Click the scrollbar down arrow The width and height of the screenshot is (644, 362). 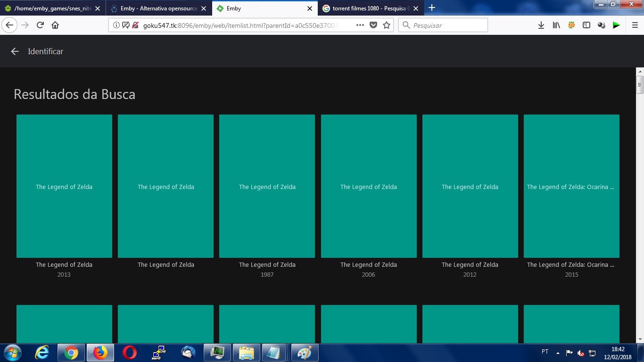click(x=640, y=339)
